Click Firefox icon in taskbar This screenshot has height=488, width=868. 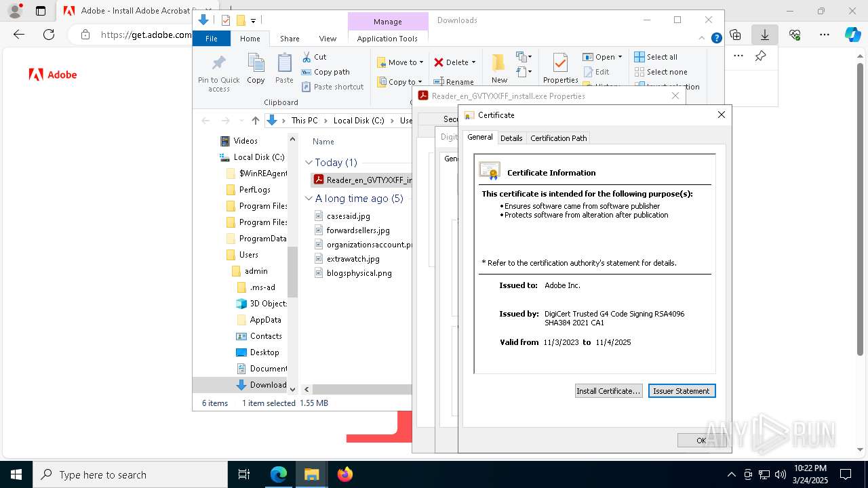344,474
